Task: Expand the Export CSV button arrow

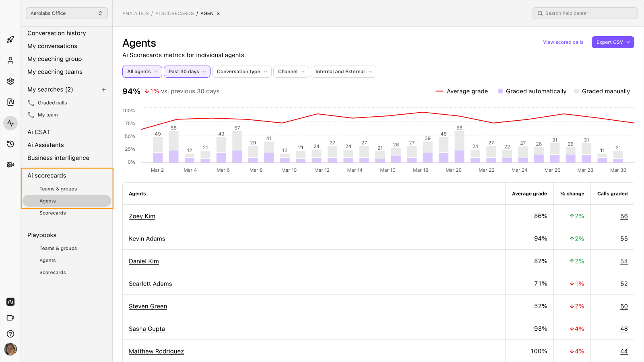Action: tap(628, 42)
